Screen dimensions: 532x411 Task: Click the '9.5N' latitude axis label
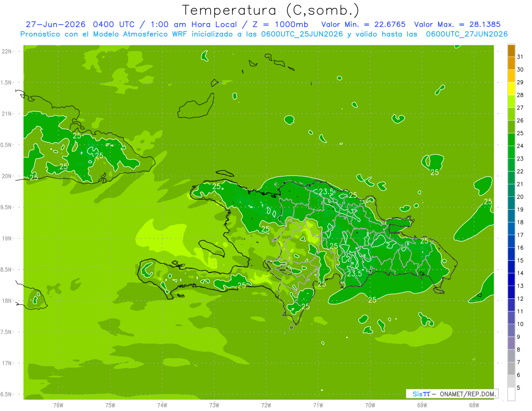click(7, 207)
